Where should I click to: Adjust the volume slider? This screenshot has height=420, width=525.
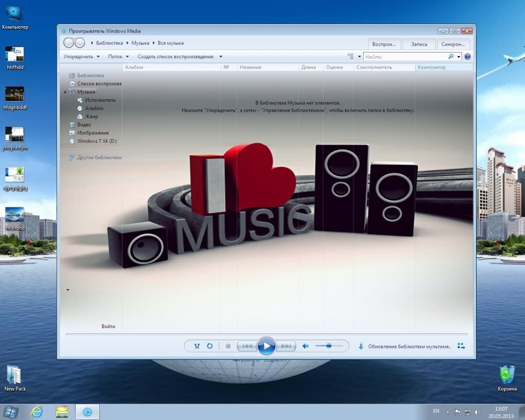pos(329,346)
